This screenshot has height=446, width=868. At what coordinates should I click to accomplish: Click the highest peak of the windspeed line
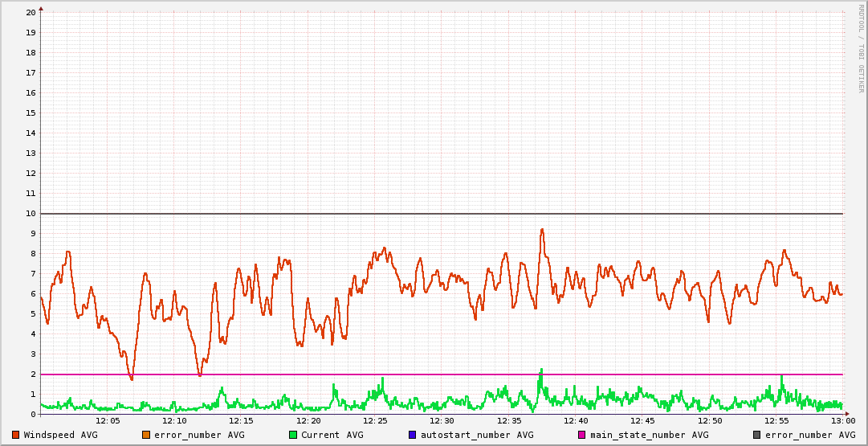tap(542, 230)
